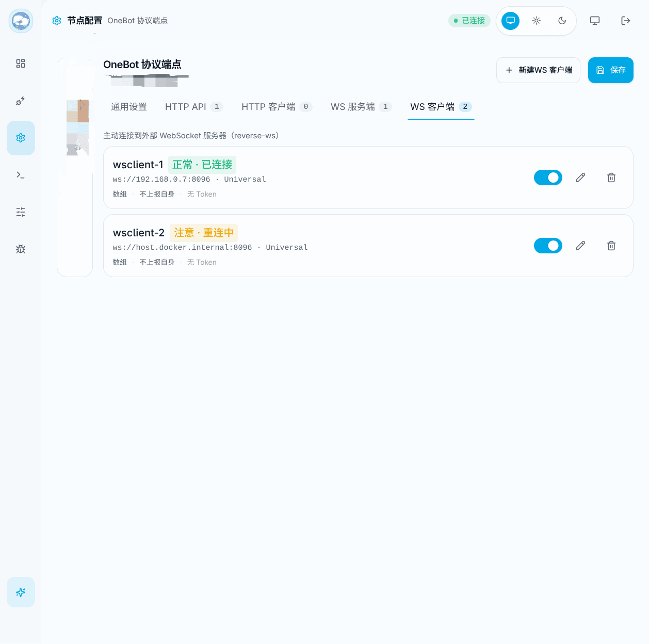Click 不上报自身 under wsclient-1

157,194
